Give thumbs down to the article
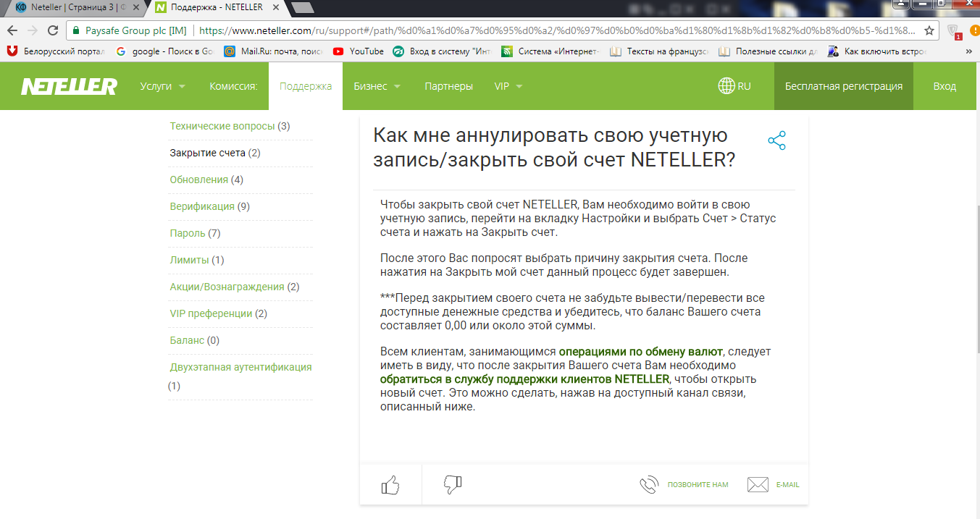This screenshot has width=980, height=519. (x=453, y=485)
